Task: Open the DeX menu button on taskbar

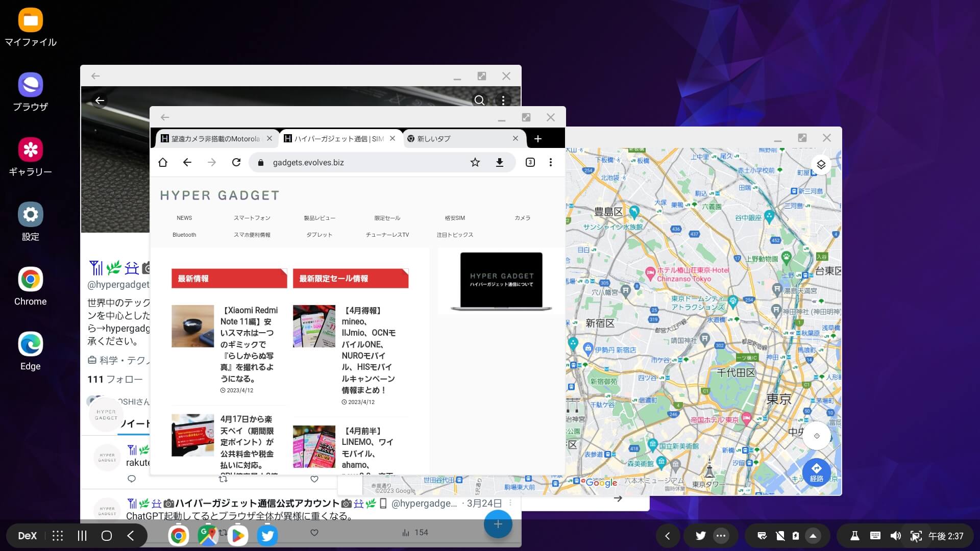Action: click(x=28, y=536)
